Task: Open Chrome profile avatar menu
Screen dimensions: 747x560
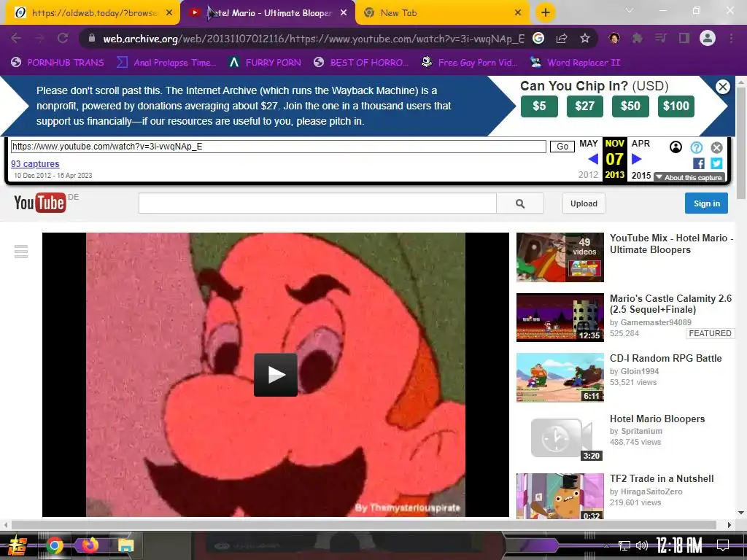Action: pos(708,38)
